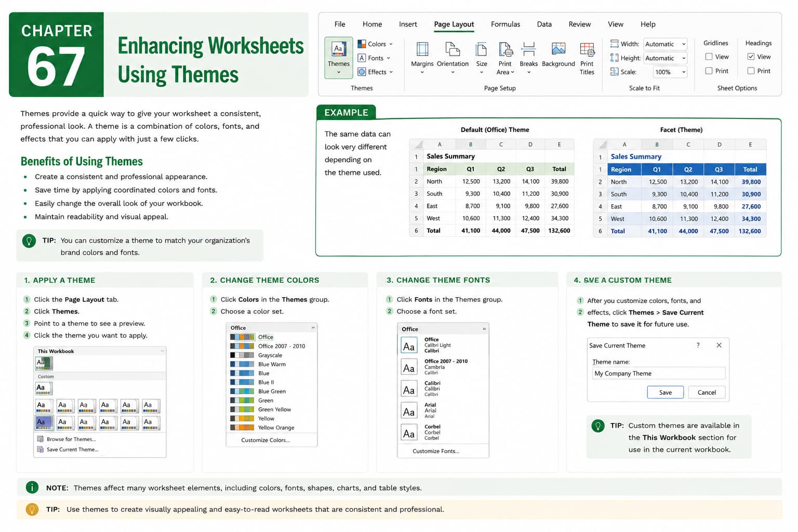Enable Gridlines View checkbox
This screenshot has width=798, height=532.
[709, 57]
